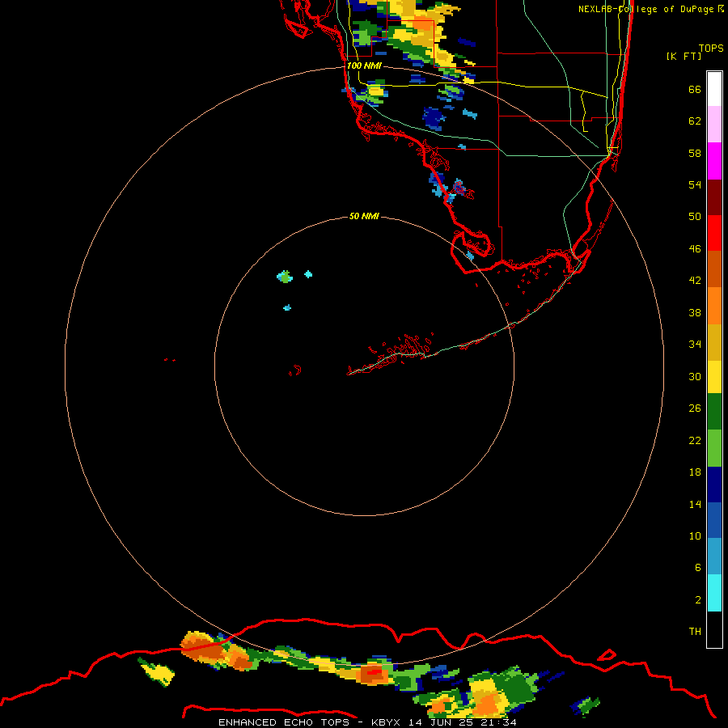This screenshot has width=728, height=728.
Task: Click the medium blue legend swatch
Action: pos(714,520)
